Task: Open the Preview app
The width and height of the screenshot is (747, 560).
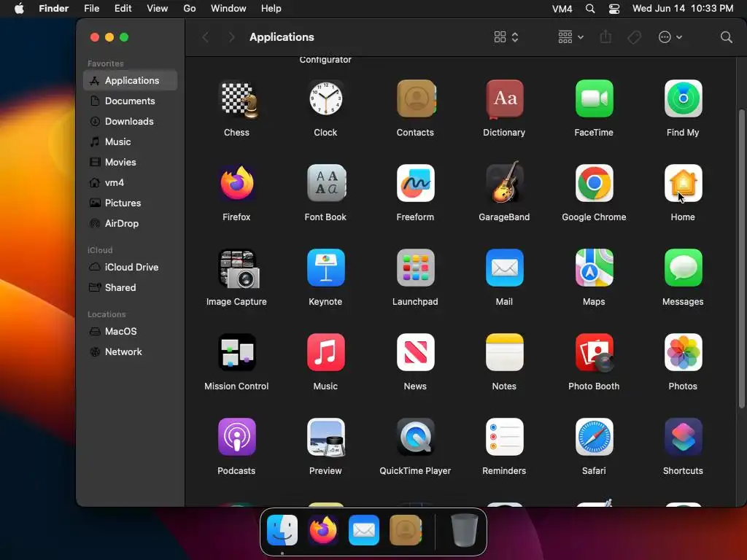Action: coord(326,437)
